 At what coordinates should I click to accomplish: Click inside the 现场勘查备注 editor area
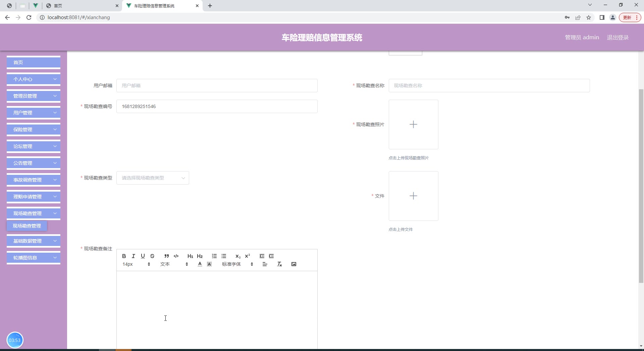coord(217,310)
